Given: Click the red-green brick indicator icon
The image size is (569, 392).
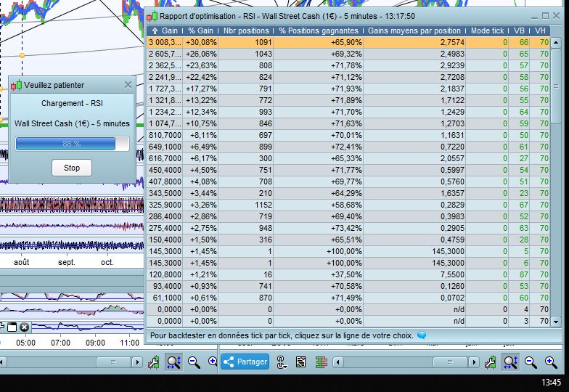Looking at the screenshot, I should click(x=321, y=362).
